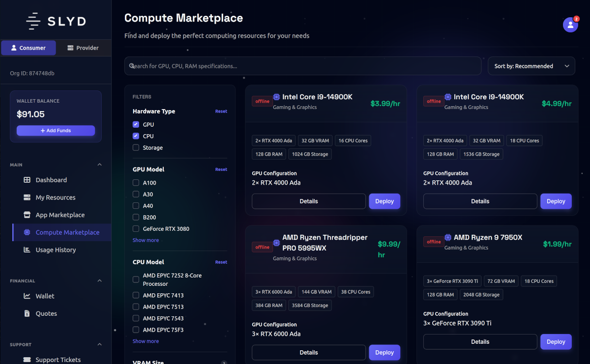Image resolution: width=590 pixels, height=364 pixels.
Task: Collapse the MAIN sidebar section
Action: coord(99,165)
